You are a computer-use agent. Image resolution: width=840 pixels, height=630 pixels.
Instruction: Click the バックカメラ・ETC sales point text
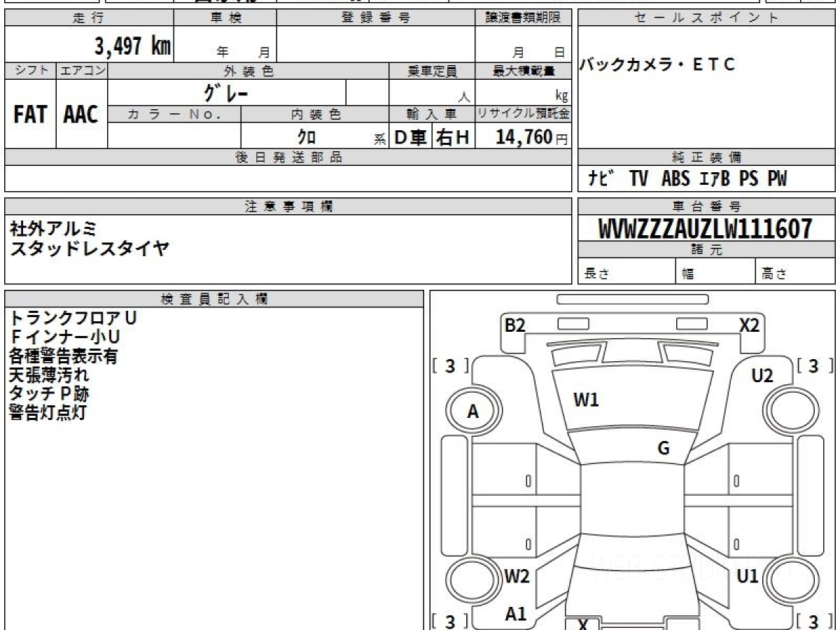[657, 65]
